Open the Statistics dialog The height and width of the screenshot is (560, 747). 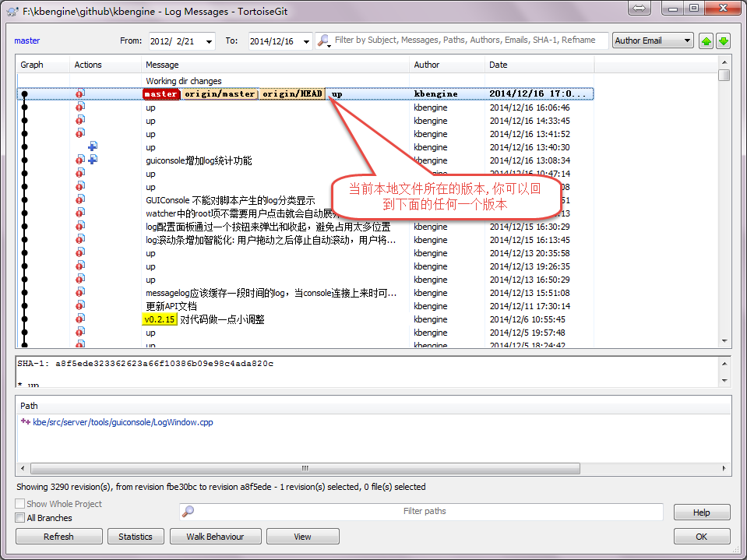coord(136,536)
